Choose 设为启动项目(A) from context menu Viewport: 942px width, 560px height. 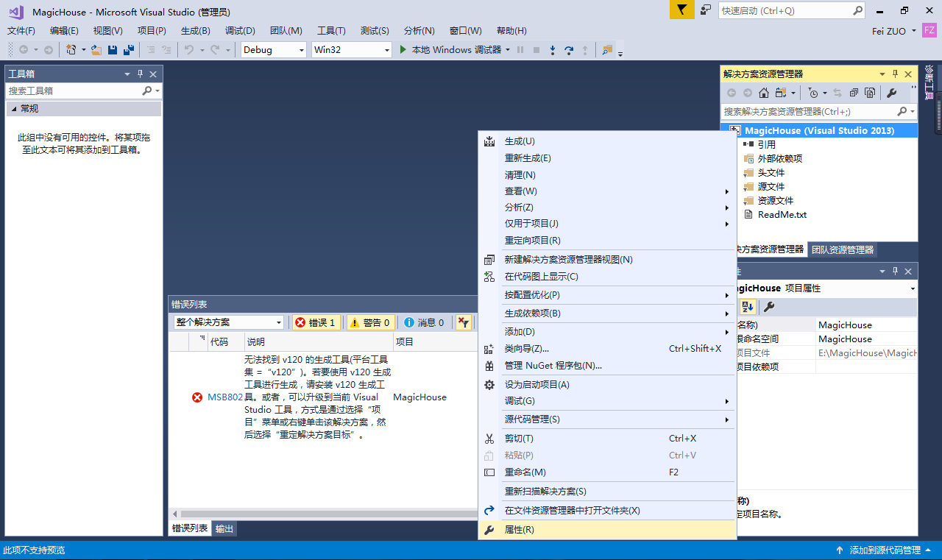click(607, 384)
